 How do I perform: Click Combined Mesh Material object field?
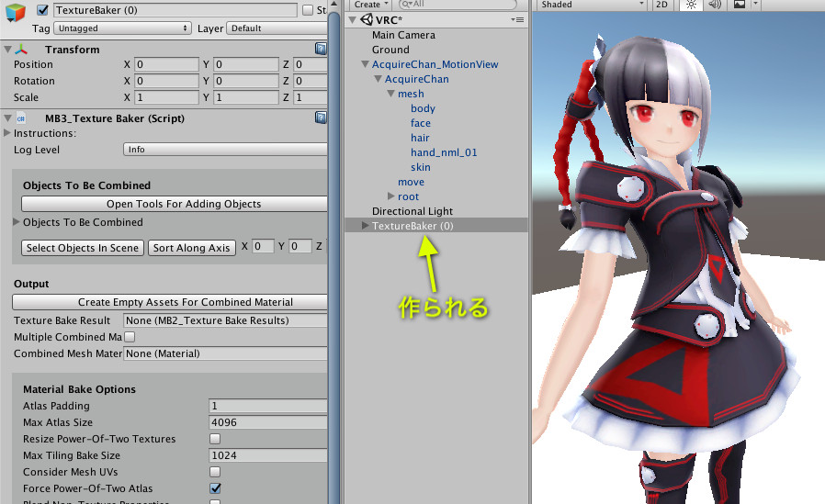click(225, 353)
